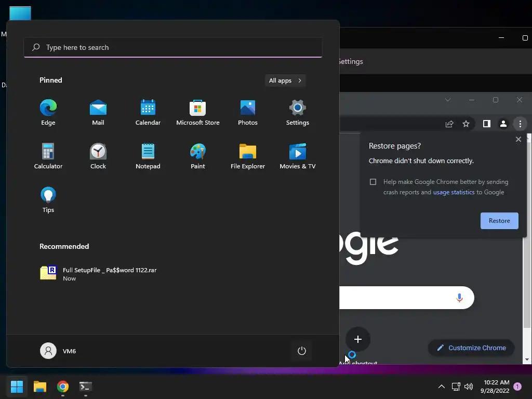Image resolution: width=532 pixels, height=399 pixels.
Task: Open the Edge pinned app
Action: tap(48, 113)
